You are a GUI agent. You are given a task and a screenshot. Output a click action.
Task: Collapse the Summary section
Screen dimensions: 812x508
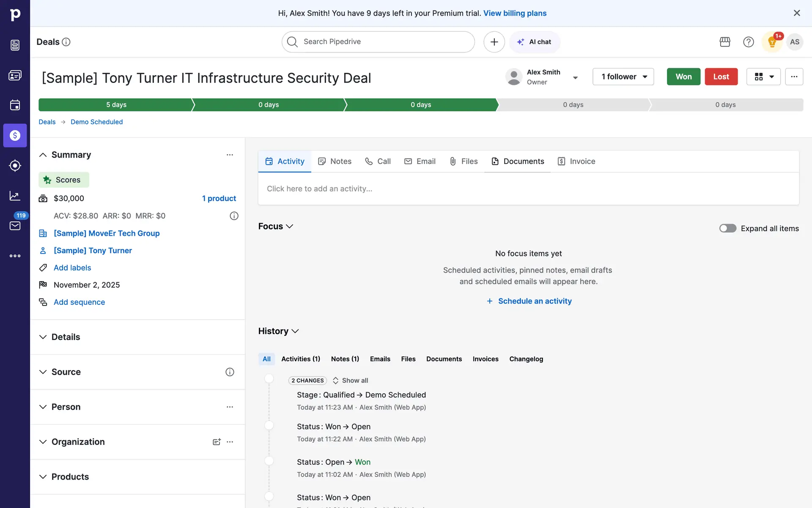coord(43,155)
